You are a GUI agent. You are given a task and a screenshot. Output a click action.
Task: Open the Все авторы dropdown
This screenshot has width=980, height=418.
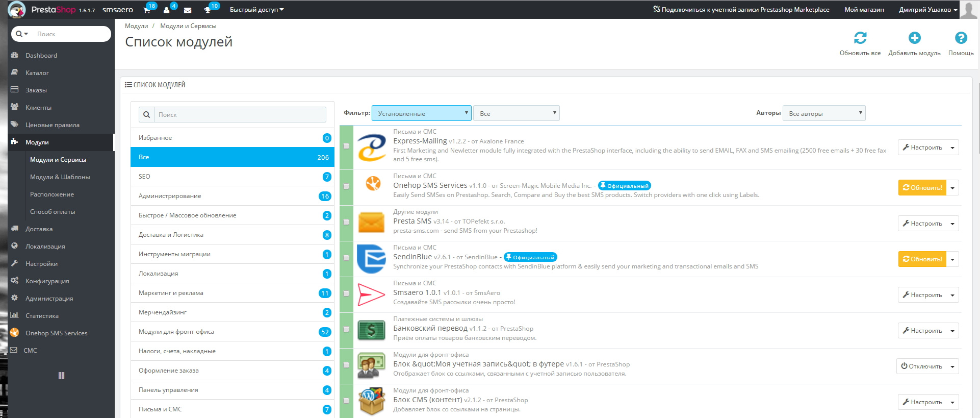click(824, 113)
